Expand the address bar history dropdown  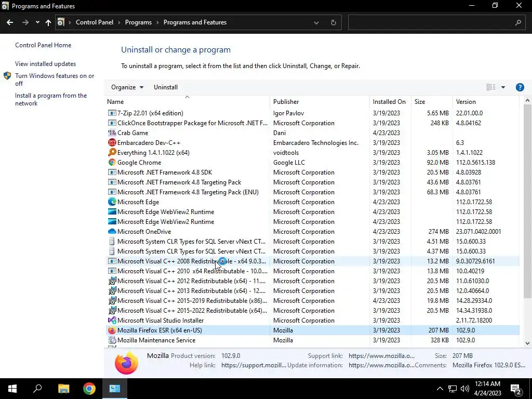click(316, 23)
